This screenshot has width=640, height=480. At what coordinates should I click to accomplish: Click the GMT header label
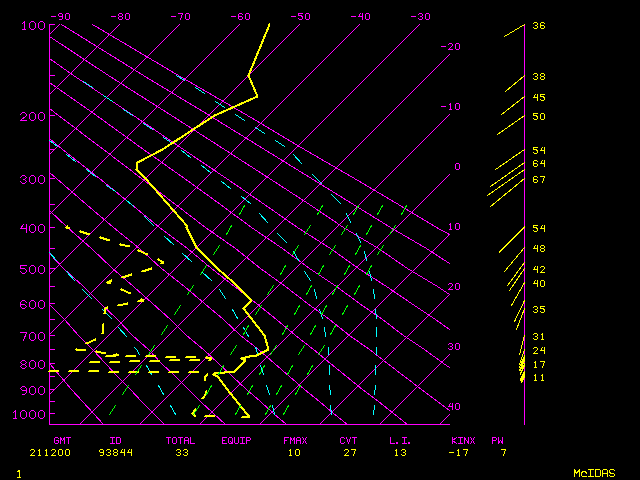pyautogui.click(x=62, y=440)
